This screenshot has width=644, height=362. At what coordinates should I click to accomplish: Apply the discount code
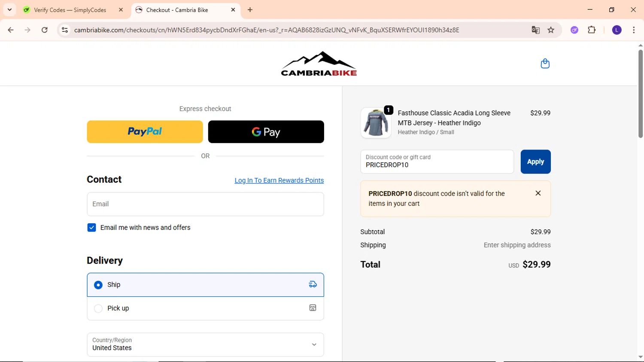pos(535,162)
